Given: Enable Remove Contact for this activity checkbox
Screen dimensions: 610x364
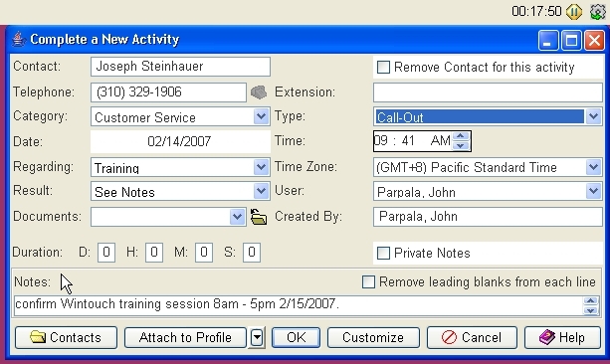Looking at the screenshot, I should [383, 68].
